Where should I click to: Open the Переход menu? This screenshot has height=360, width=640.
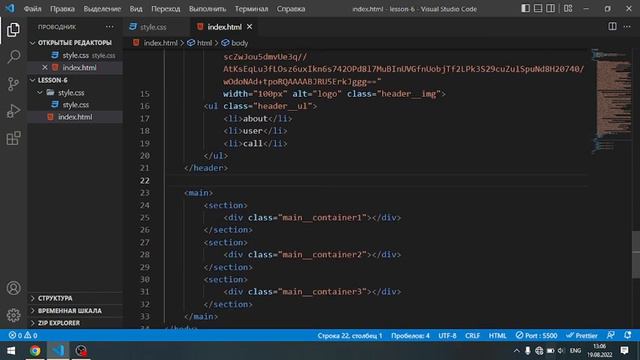pyautogui.click(x=165, y=9)
